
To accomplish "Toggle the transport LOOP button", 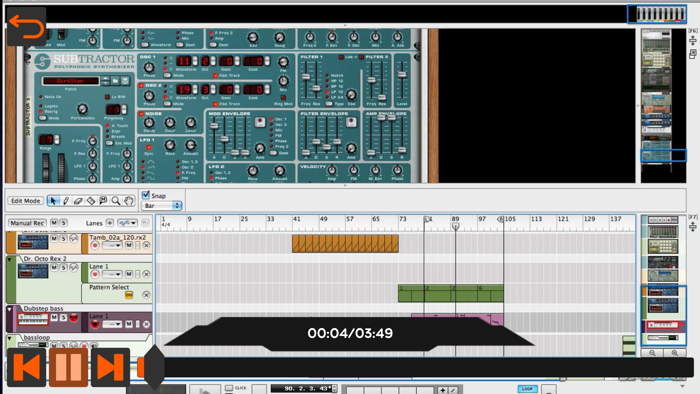I will click(527, 389).
